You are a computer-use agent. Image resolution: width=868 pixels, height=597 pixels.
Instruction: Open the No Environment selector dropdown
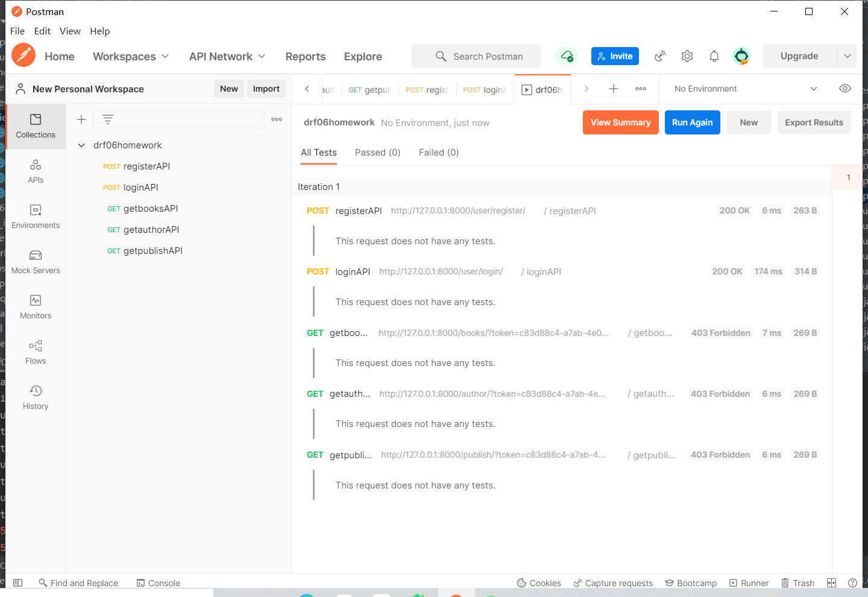(746, 89)
